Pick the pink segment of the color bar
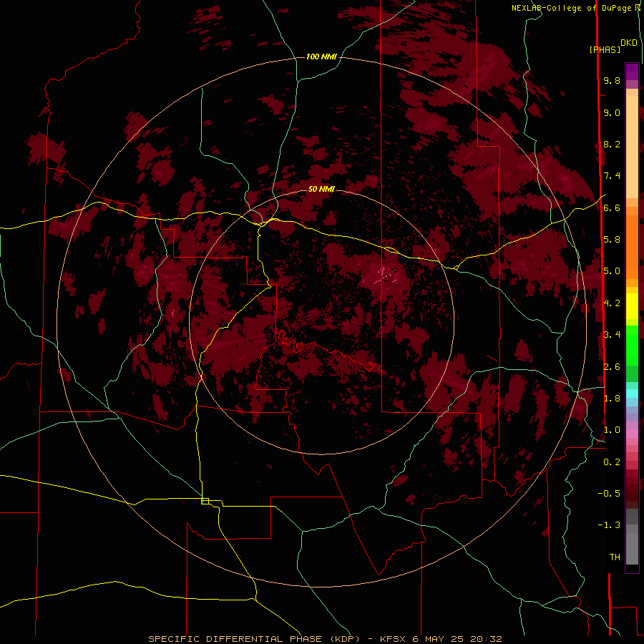Screen dimensions: 644x644 point(632,434)
